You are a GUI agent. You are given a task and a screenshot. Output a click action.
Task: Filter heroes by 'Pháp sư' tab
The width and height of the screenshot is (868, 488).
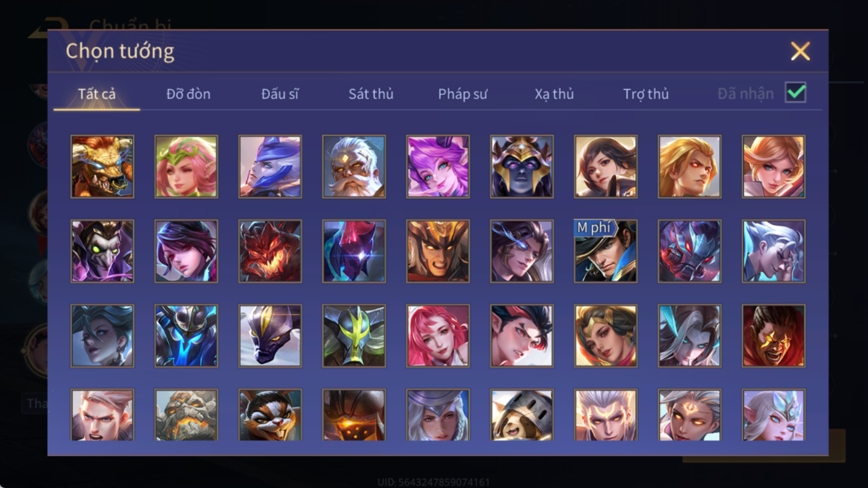[x=462, y=94]
